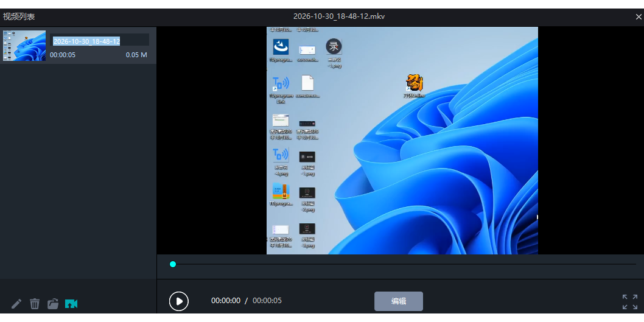Click the 0.05 M file size
The width and height of the screenshot is (644, 322).
(x=136, y=55)
